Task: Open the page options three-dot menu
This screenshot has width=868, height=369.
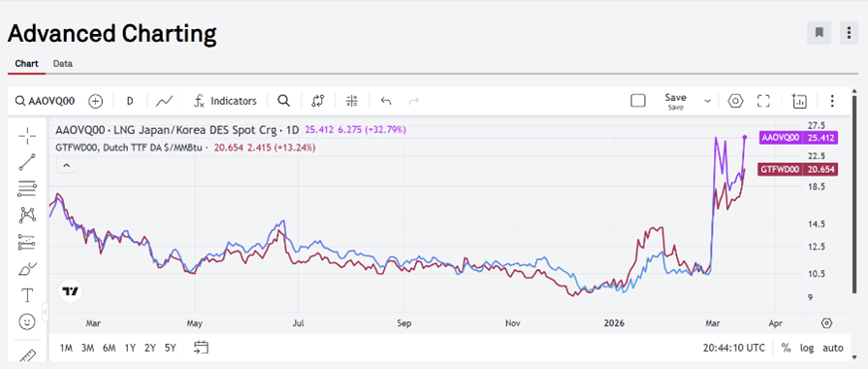Action: coord(849,33)
